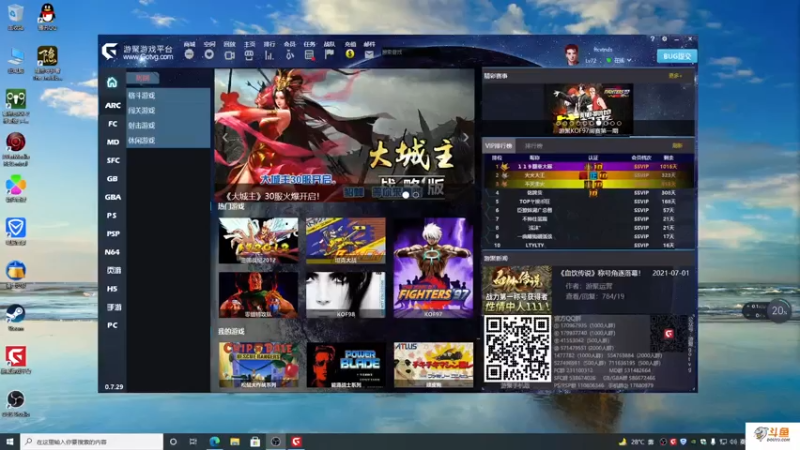Open the KOF97 tournament banner image
The width and height of the screenshot is (800, 450).
pyautogui.click(x=588, y=109)
